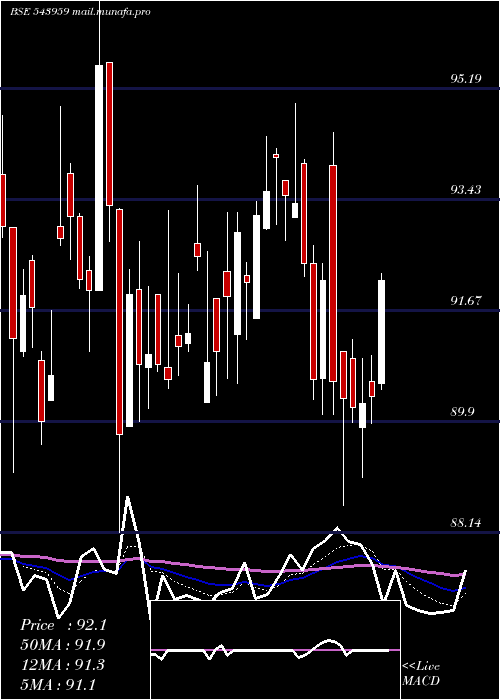Click the <<Live MACD label
The height and width of the screenshot is (700, 500).
(421, 674)
